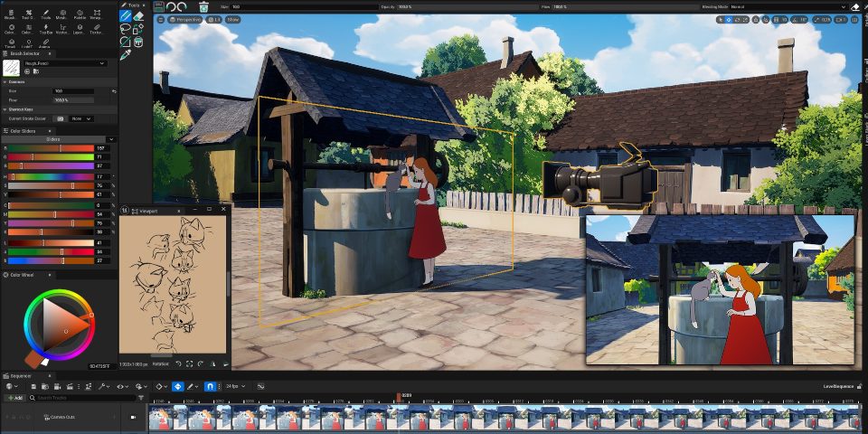This screenshot has width=868, height=434.
Task: Open the Sequencer tab
Action: [20, 376]
